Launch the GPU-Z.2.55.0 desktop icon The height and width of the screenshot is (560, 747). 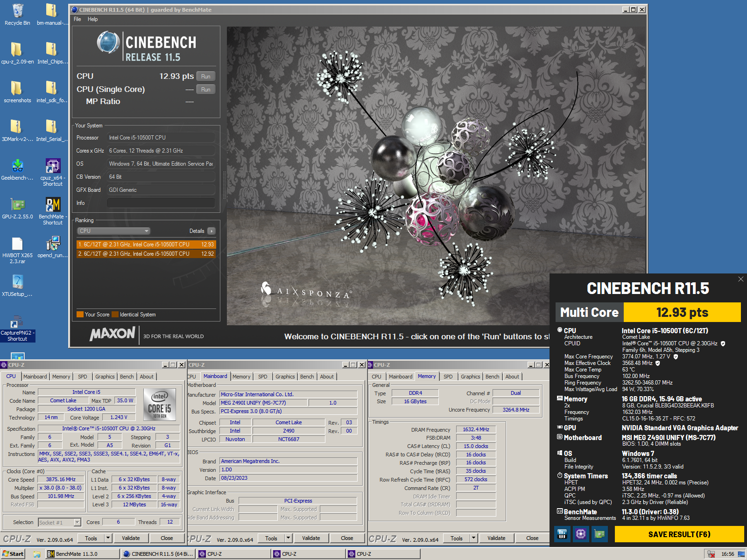[x=17, y=209]
